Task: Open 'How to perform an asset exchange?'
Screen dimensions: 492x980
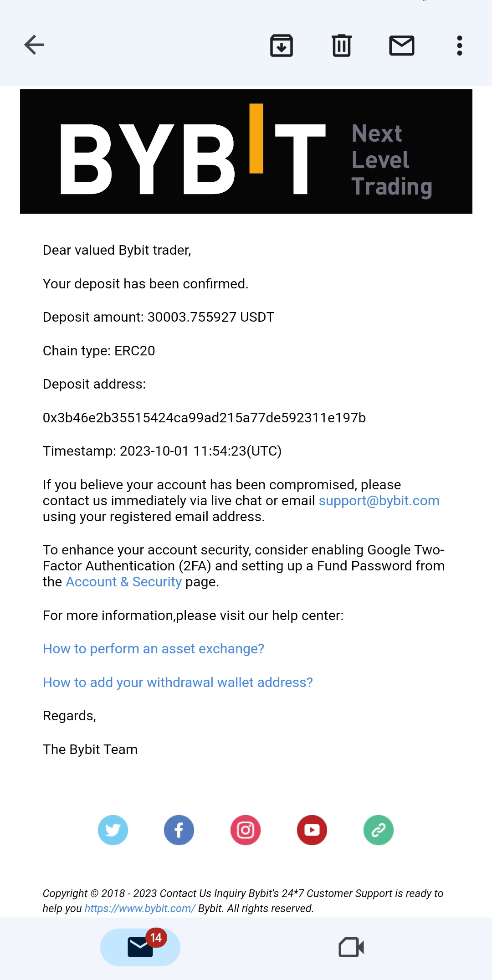Action: tap(154, 649)
